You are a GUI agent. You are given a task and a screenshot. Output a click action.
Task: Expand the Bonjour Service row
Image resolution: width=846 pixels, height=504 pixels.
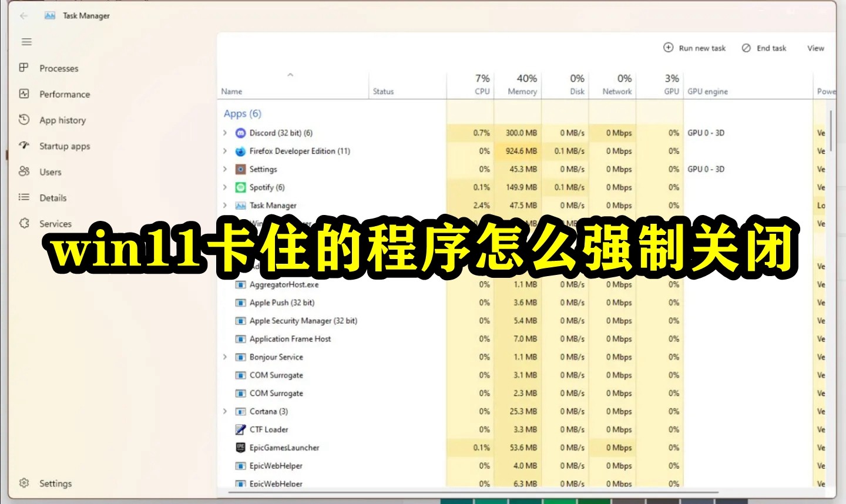click(x=225, y=357)
